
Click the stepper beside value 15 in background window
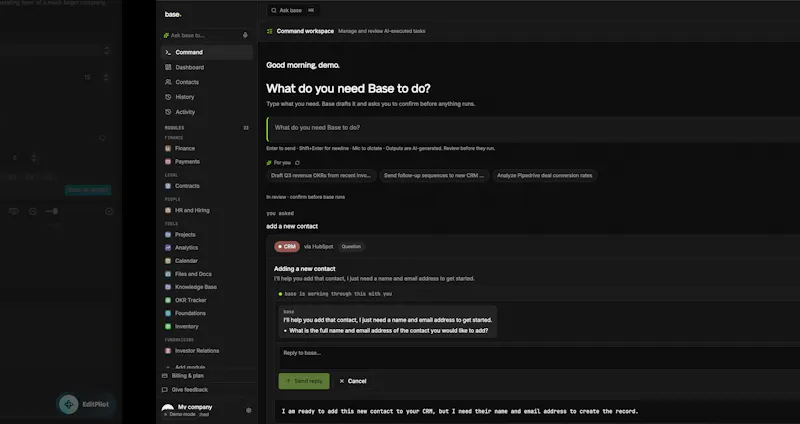(106, 78)
